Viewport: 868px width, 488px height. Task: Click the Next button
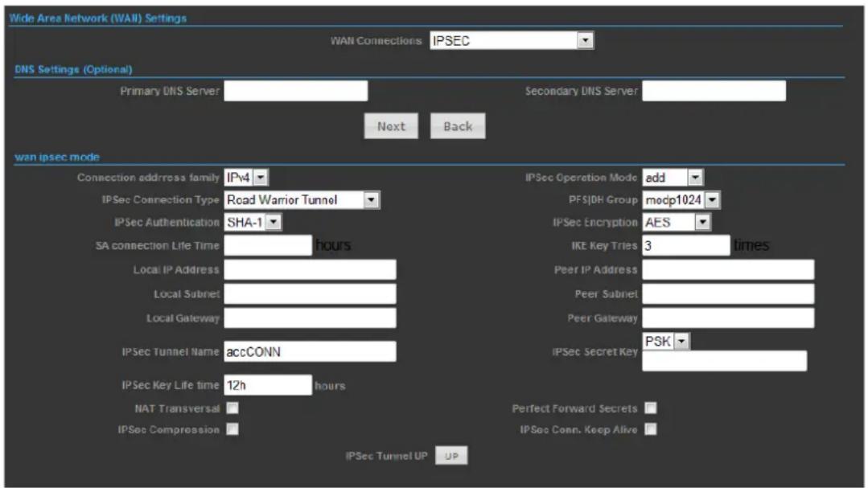click(392, 126)
